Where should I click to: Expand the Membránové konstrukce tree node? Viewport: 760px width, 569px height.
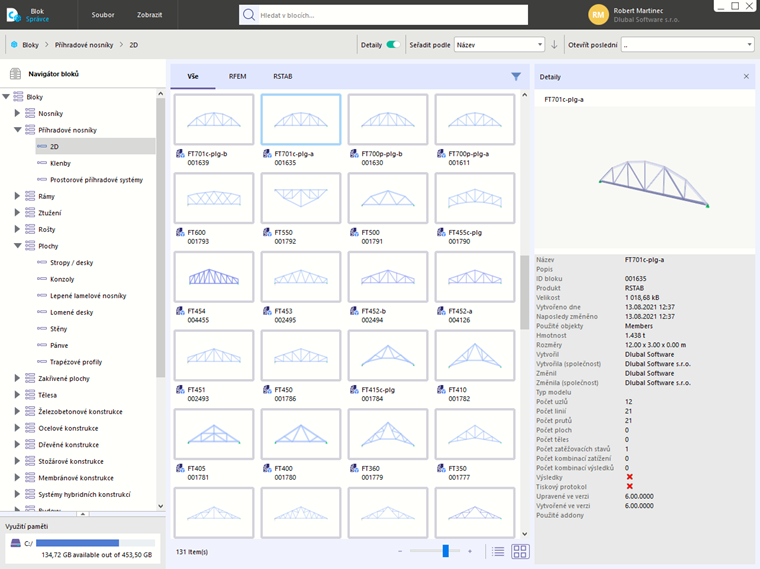pos(17,477)
